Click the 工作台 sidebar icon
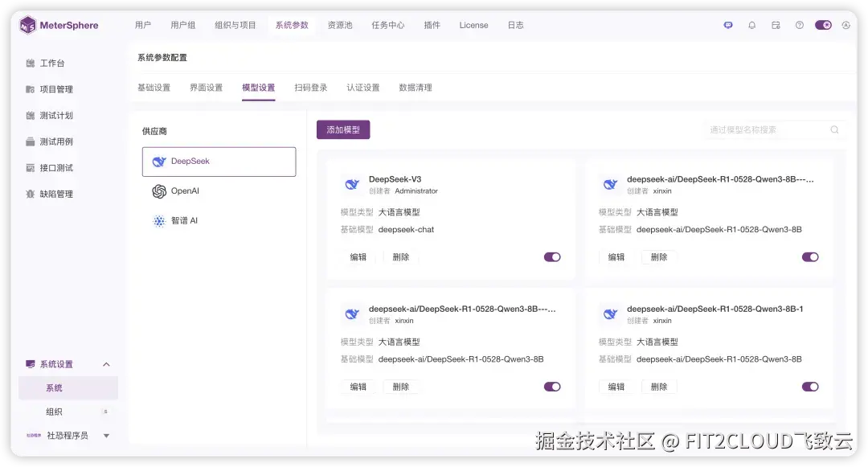Image resolution: width=868 pixels, height=467 pixels. (31, 63)
